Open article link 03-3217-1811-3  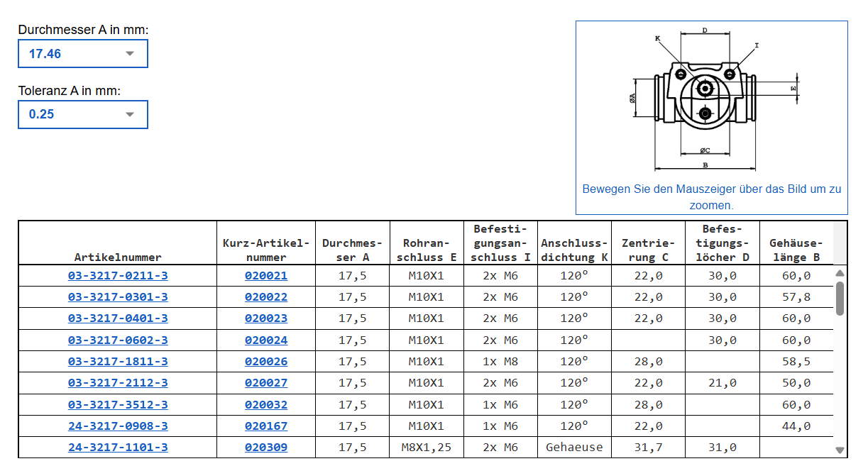coord(118,362)
